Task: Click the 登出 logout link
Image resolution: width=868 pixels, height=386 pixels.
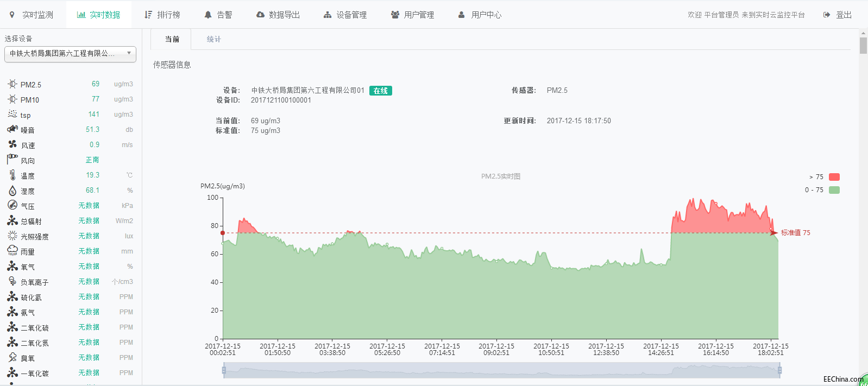Action: tap(837, 15)
